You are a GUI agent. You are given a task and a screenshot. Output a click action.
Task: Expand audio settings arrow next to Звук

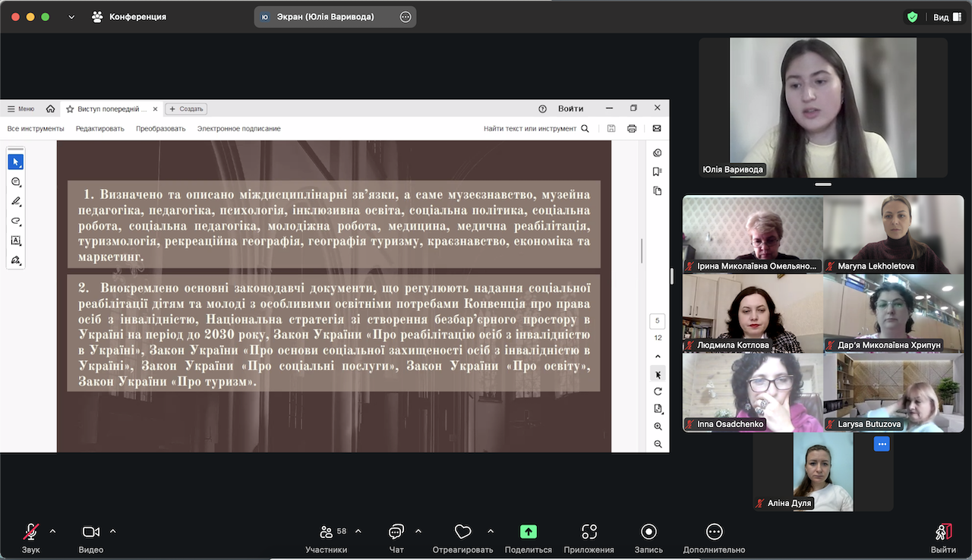(x=52, y=531)
